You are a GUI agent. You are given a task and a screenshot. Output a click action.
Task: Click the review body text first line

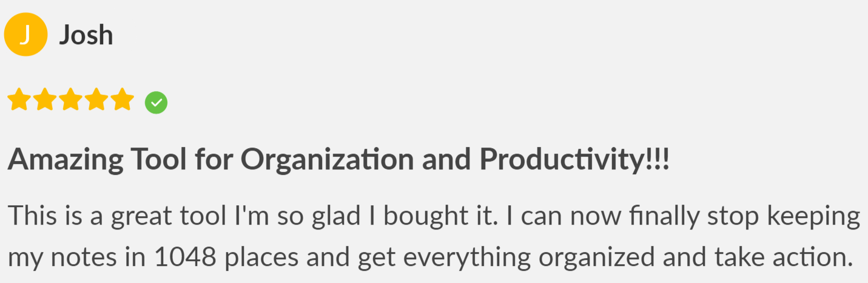pyautogui.click(x=434, y=217)
